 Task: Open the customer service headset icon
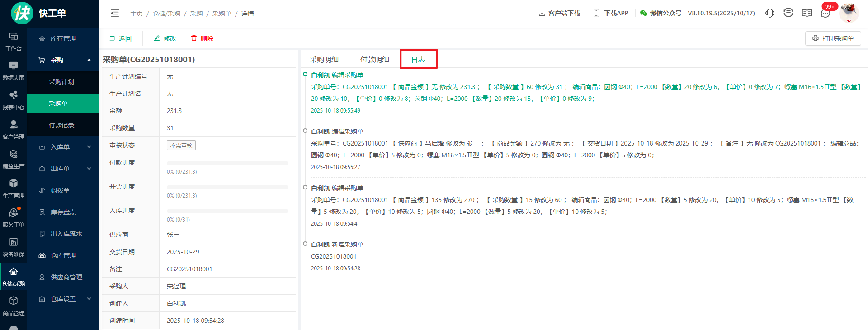[769, 13]
